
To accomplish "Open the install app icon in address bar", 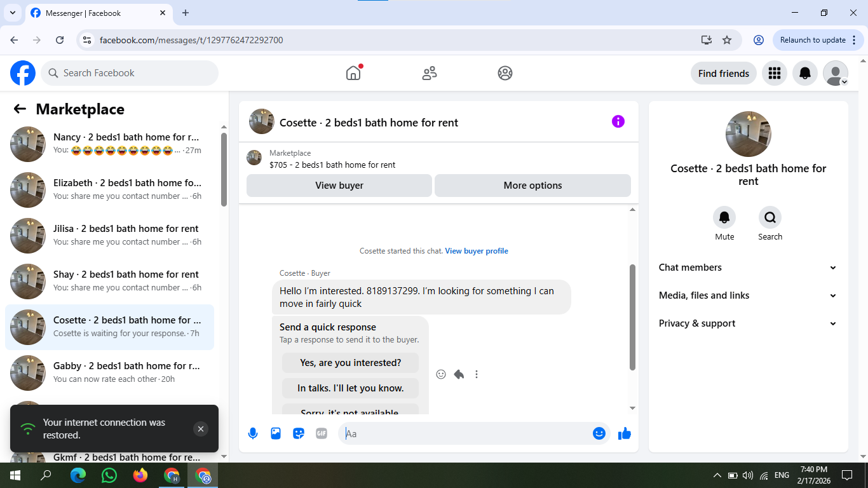I will (x=706, y=40).
